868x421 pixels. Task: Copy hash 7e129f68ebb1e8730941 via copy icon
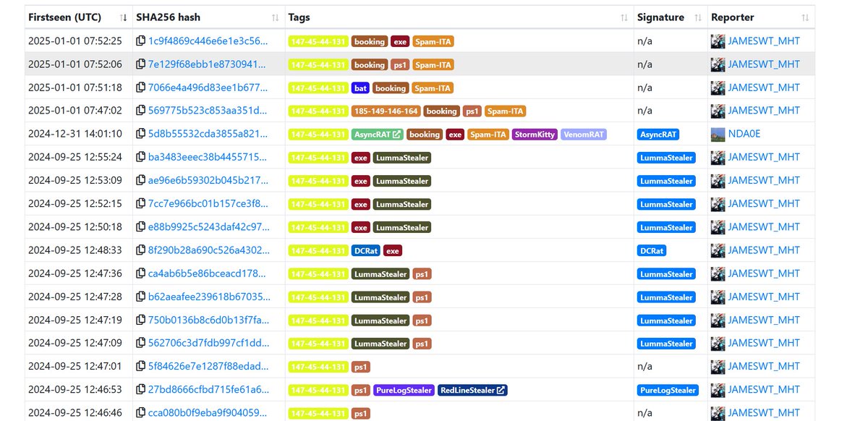pos(141,64)
